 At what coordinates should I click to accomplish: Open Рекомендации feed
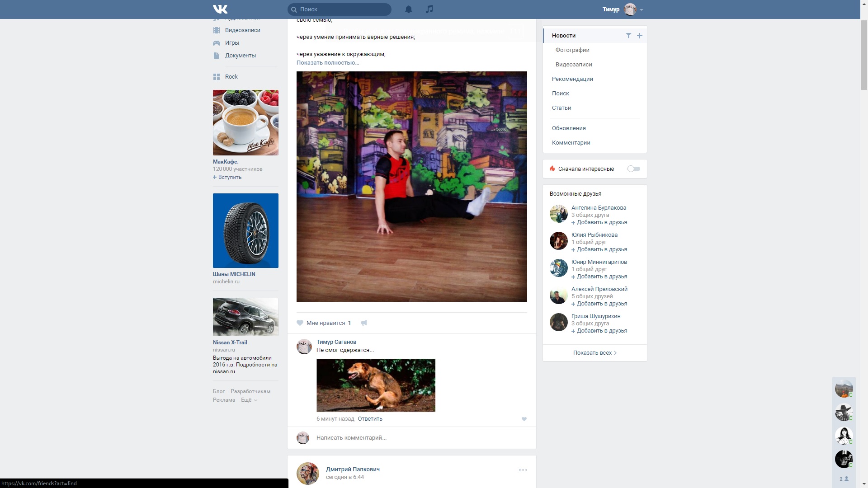tap(572, 79)
